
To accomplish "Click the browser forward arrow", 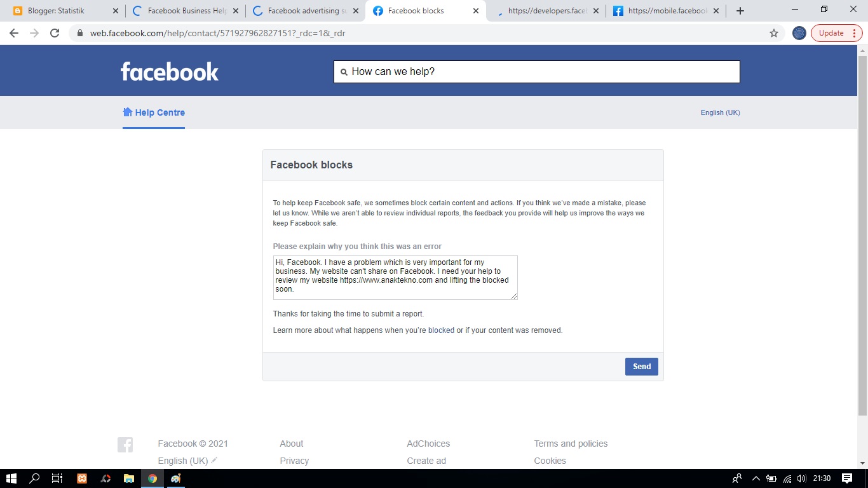I will coord(34,33).
